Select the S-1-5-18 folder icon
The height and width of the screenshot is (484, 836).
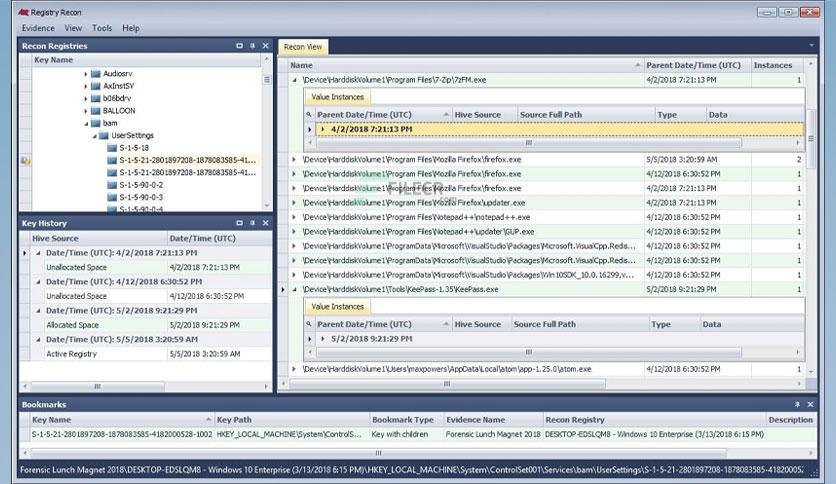tap(112, 148)
